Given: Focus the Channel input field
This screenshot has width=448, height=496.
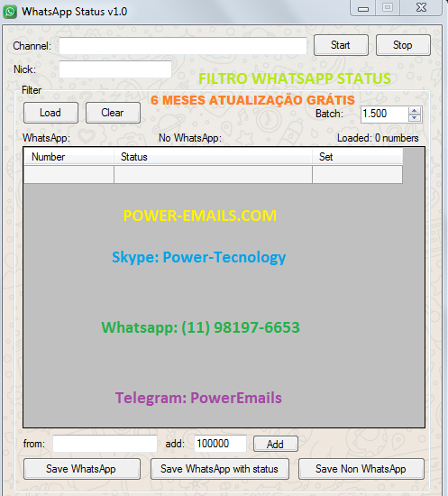Looking at the screenshot, I should (183, 46).
